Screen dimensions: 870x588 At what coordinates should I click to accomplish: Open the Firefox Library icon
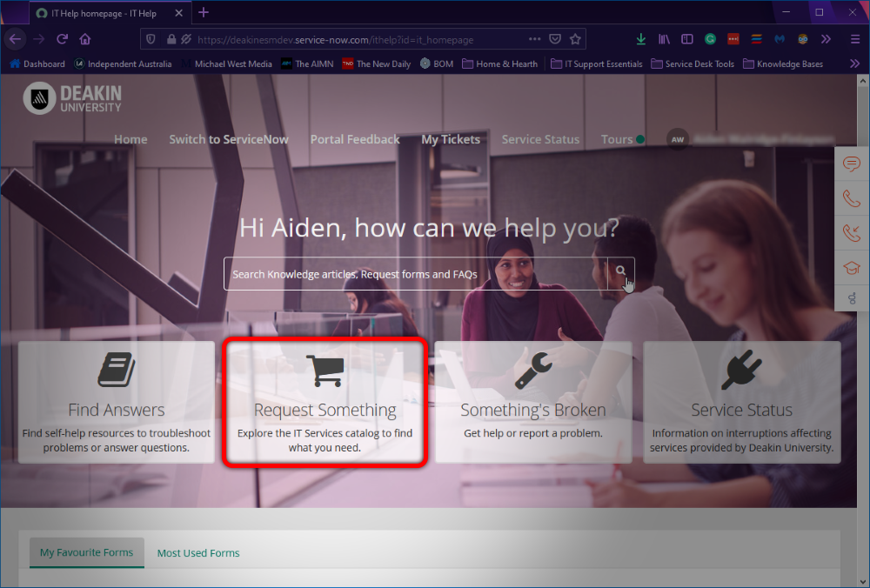[664, 38]
